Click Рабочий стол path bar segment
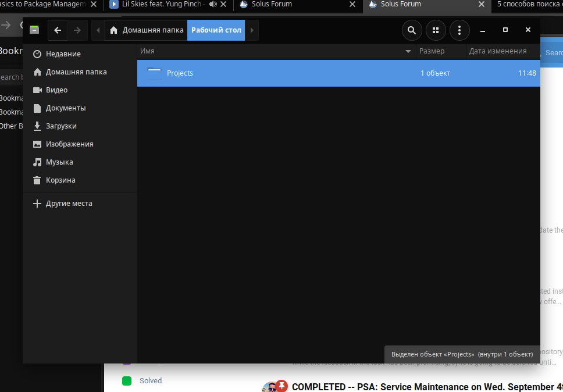The height and width of the screenshot is (392, 563). (x=216, y=30)
